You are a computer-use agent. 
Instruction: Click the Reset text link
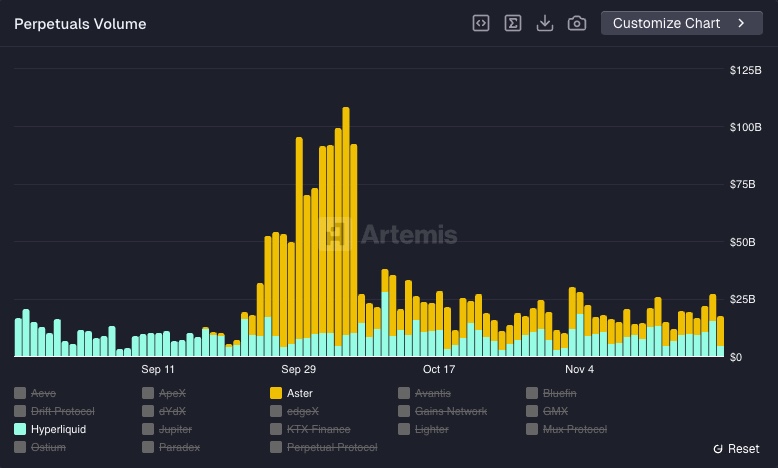pyautogui.click(x=743, y=449)
